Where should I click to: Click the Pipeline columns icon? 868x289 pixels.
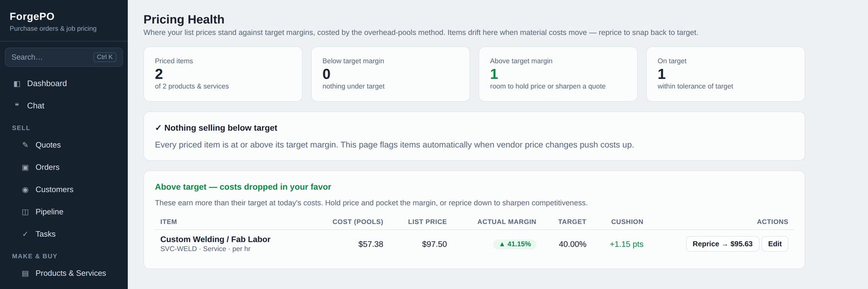(x=25, y=211)
